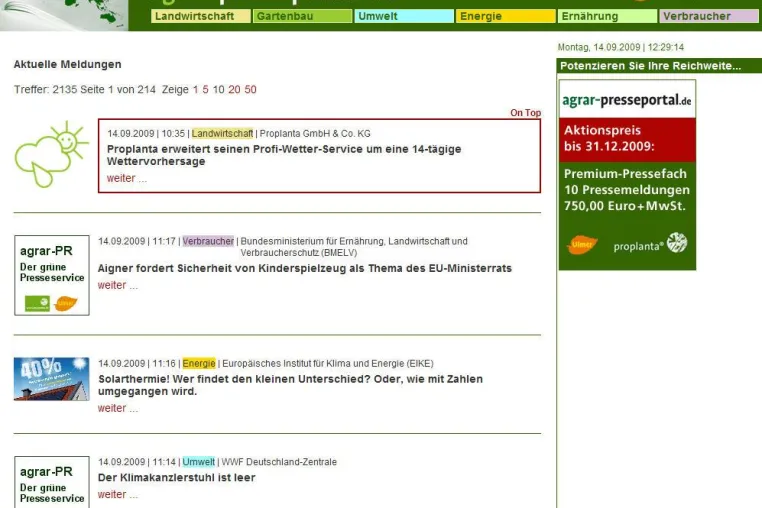
Task: Click weiter under the Klimakanzlerstuhl article
Action: (x=118, y=494)
